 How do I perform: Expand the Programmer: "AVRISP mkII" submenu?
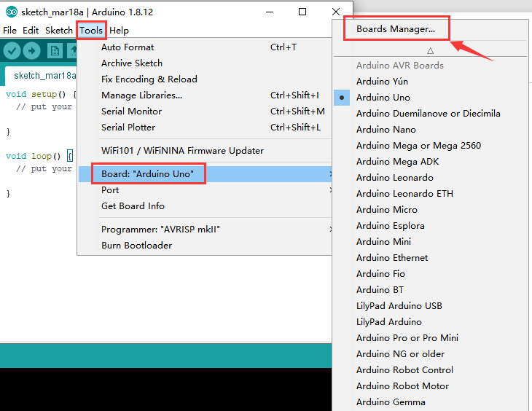pos(205,230)
